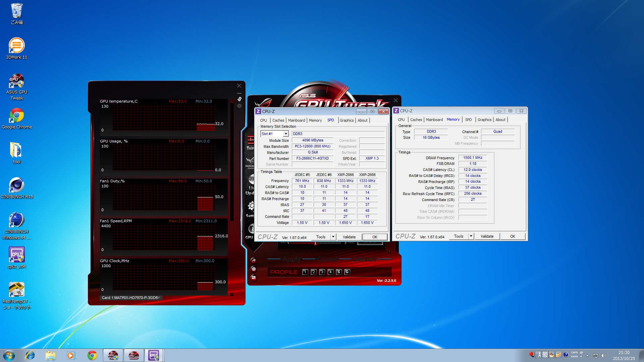Image resolution: width=644 pixels, height=362 pixels.
Task: Open Google Chrome from the taskbar
Action: click(92, 355)
